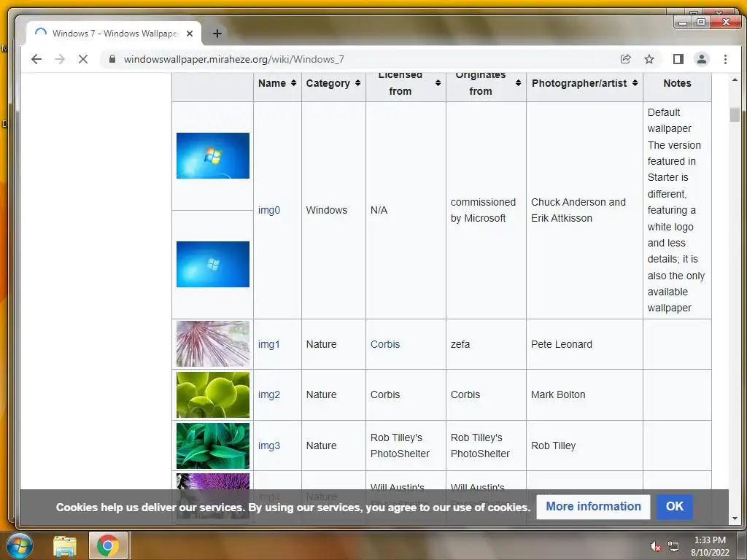The image size is (747, 560).
Task: View site security lock information
Action: pyautogui.click(x=112, y=59)
